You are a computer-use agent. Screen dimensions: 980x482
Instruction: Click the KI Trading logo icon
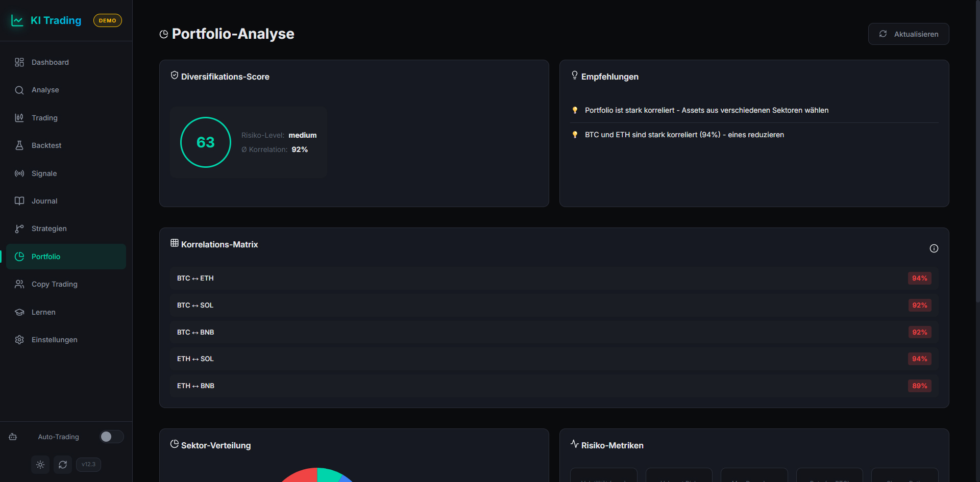click(x=17, y=20)
